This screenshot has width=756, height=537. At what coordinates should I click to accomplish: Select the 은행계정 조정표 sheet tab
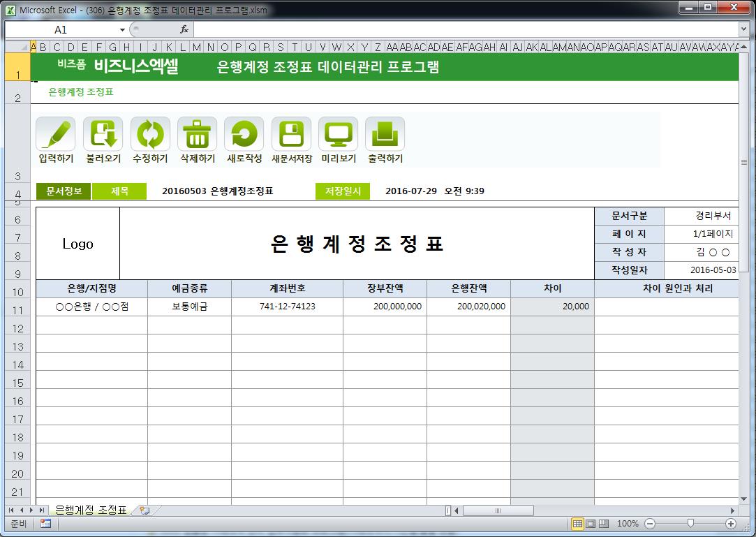[x=91, y=510]
